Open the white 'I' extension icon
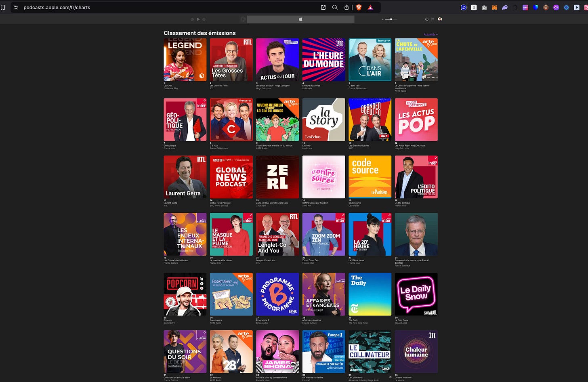The height and width of the screenshot is (382, 588). 474,7
